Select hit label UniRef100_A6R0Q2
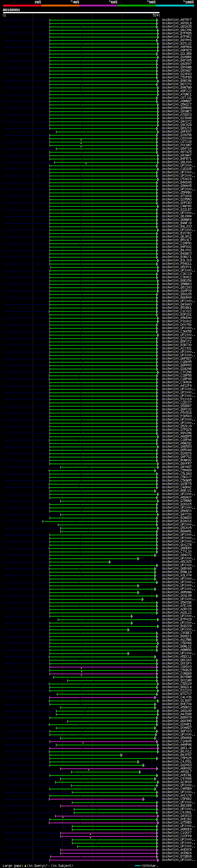Viewport: 197px width, 868px height. [x=176, y=768]
